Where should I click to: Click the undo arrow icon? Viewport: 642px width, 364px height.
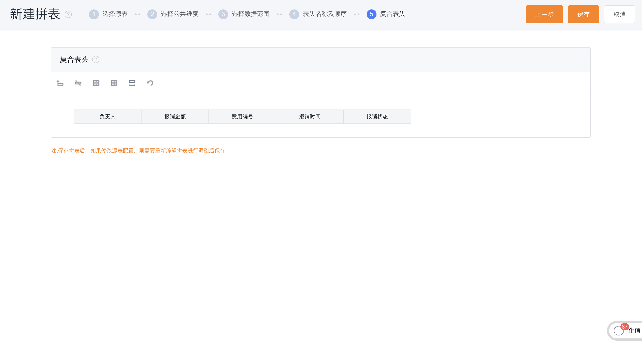tap(150, 83)
